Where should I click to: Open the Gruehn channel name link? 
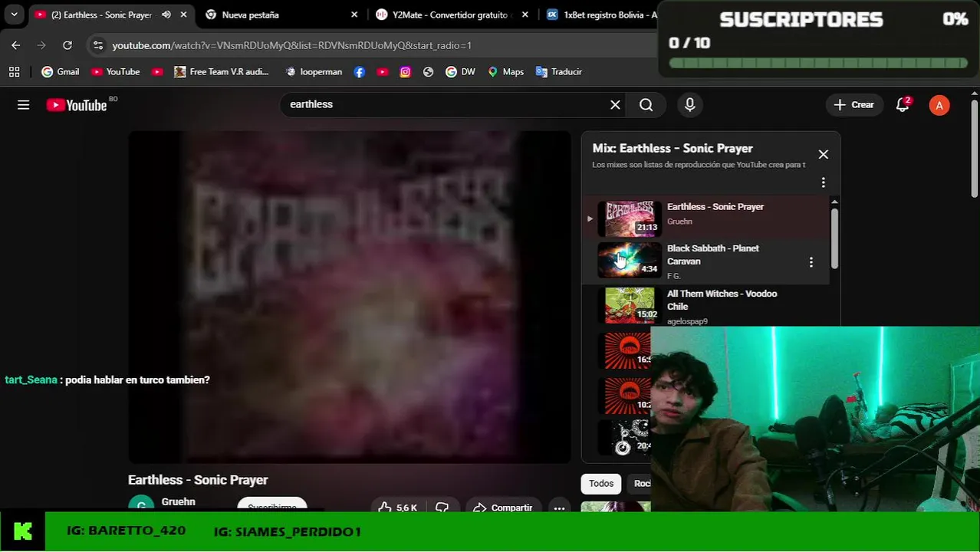179,502
